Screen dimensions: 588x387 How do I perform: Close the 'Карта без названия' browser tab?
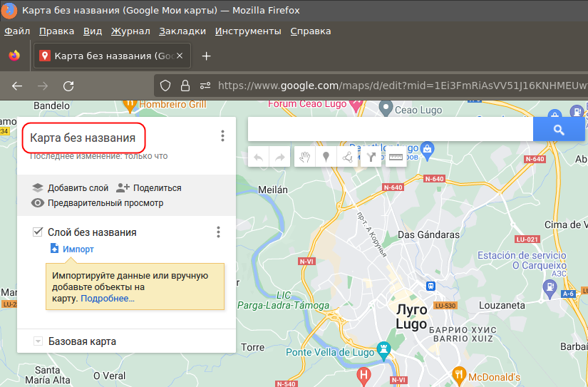180,56
